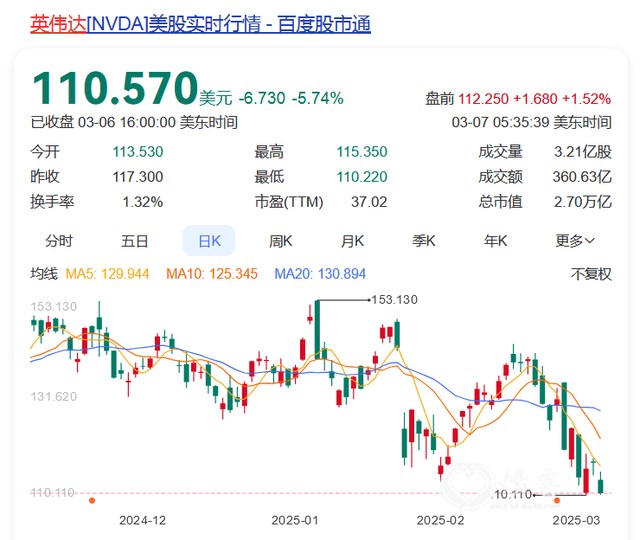Click the MA20: 130.894 indicator label
The height and width of the screenshot is (540, 640).
click(320, 274)
